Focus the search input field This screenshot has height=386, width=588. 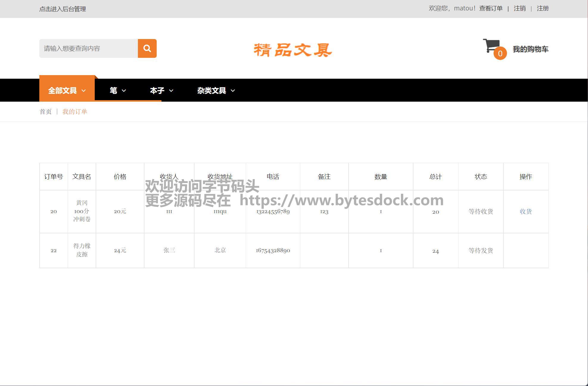88,48
